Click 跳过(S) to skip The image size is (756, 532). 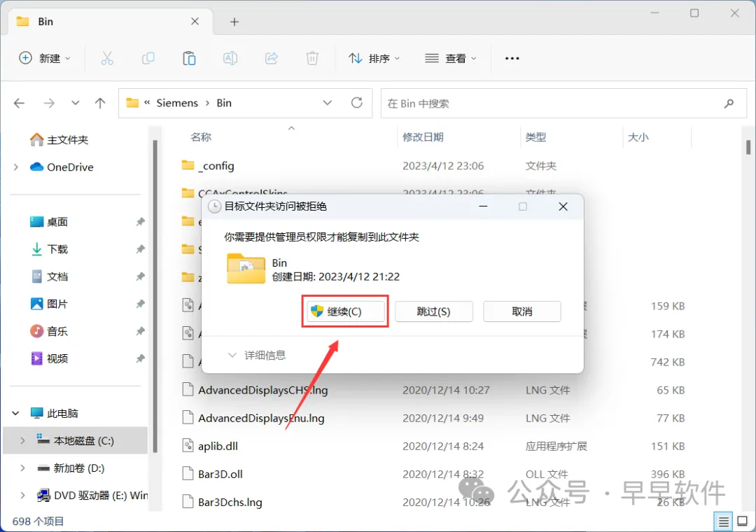point(433,311)
